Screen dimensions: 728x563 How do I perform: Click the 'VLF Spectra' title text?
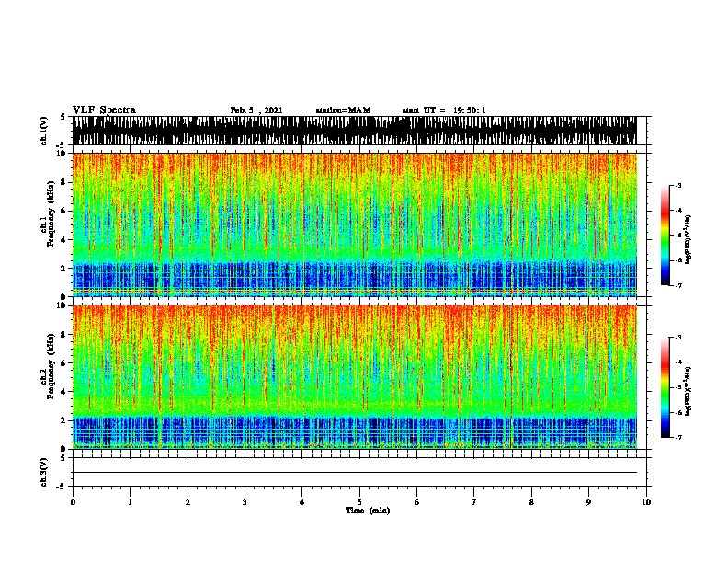click(104, 109)
